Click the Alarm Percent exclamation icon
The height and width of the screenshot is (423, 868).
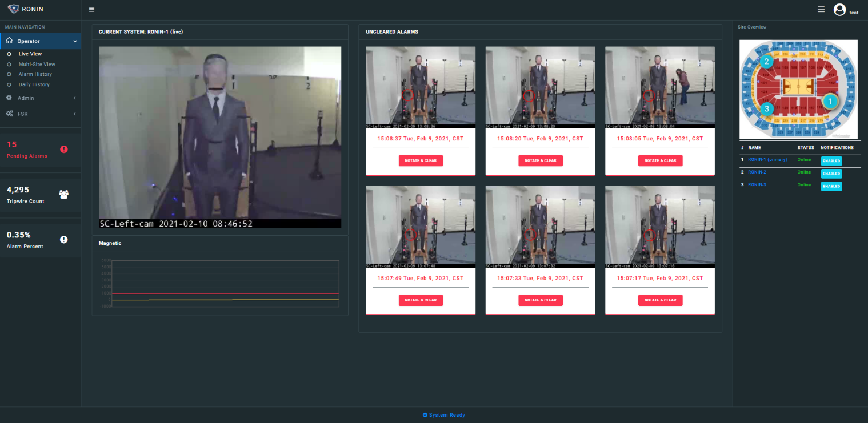pos(63,239)
